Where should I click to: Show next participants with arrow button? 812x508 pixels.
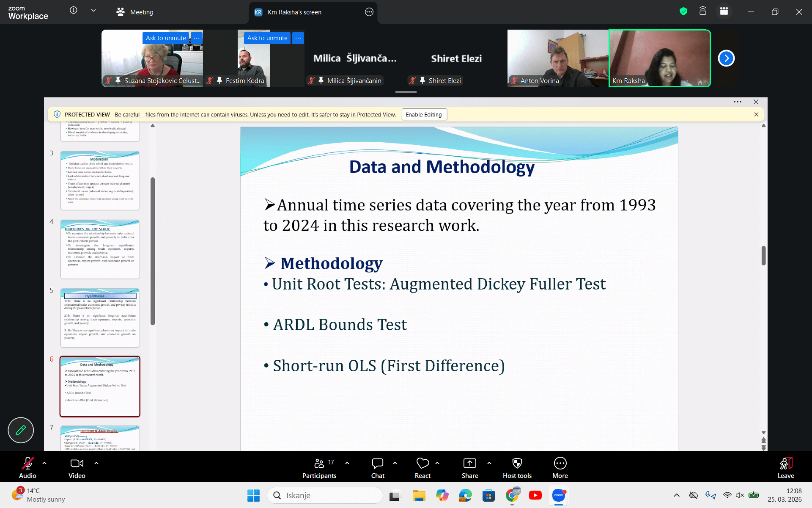point(726,58)
